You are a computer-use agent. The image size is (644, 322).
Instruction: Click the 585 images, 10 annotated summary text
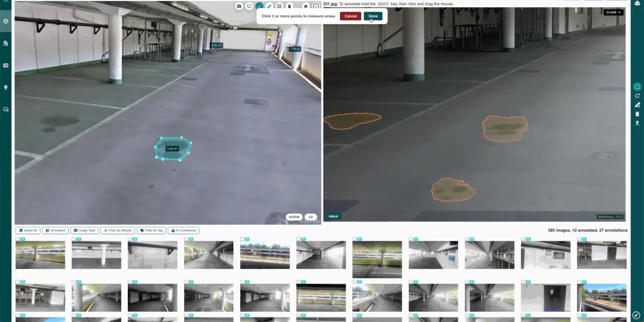pyautogui.click(x=588, y=230)
